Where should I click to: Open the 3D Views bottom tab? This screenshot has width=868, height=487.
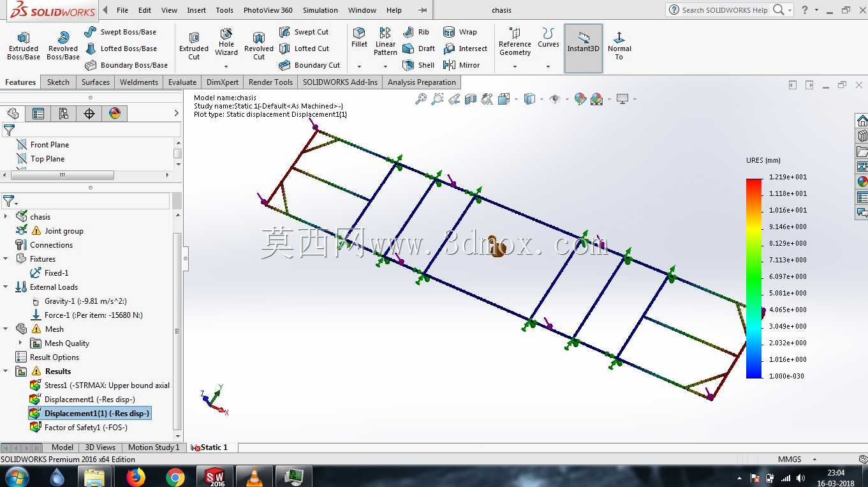tap(100, 447)
